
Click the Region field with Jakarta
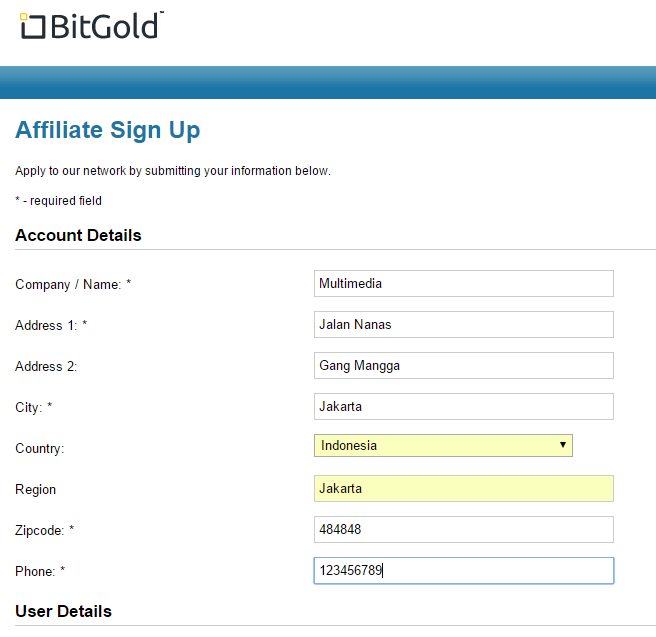463,489
